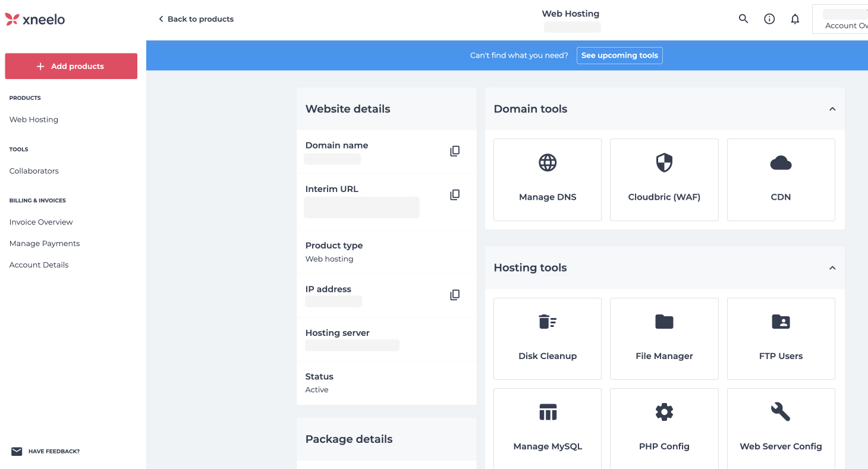Open the notifications bell

[x=795, y=19]
